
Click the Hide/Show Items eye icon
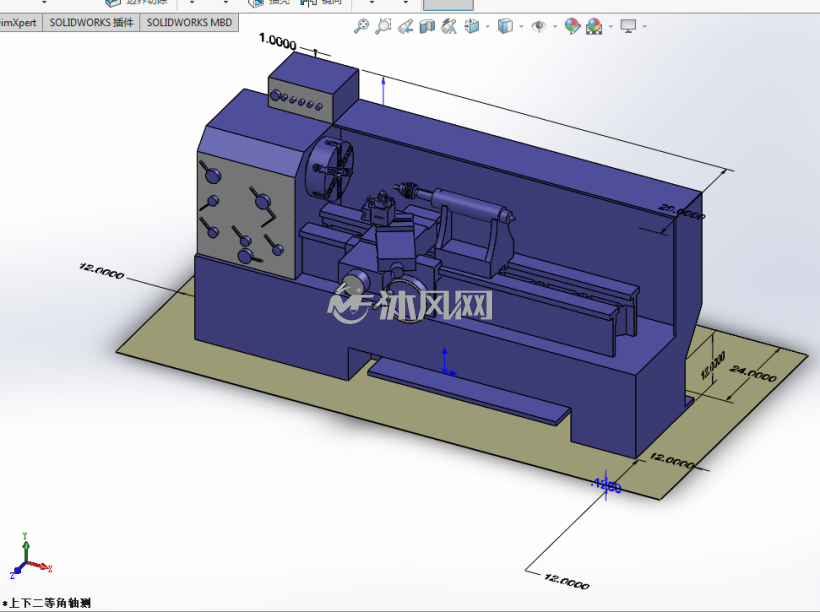tap(539, 26)
